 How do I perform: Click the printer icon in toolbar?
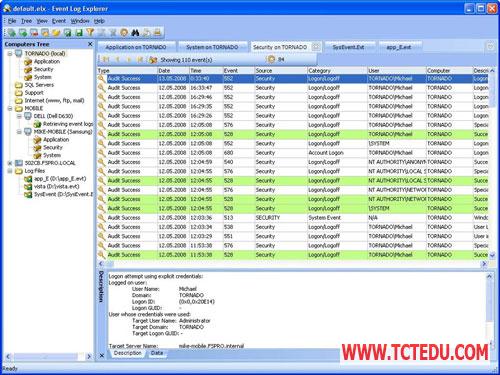point(158,32)
